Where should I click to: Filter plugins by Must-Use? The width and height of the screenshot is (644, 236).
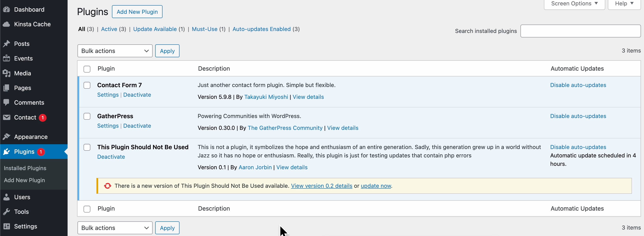pyautogui.click(x=204, y=29)
